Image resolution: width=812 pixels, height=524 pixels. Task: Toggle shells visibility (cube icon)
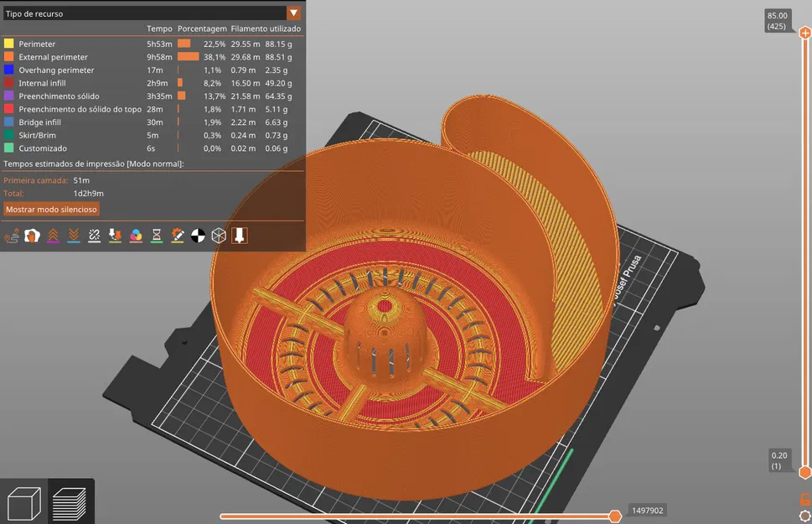point(218,236)
